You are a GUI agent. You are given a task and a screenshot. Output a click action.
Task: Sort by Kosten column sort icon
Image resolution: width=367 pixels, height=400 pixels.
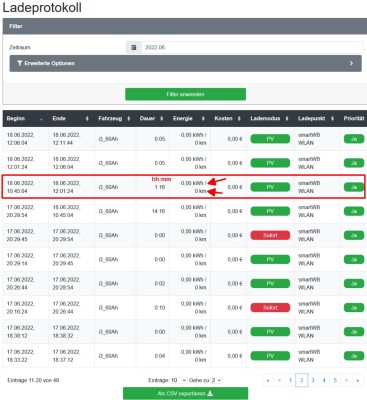click(239, 119)
